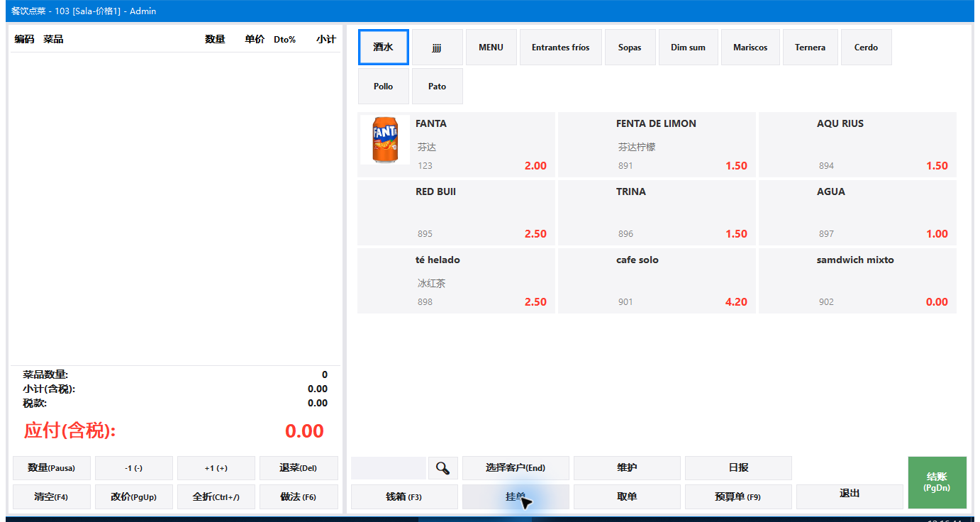Open the Mariscos category
This screenshot has width=980, height=522.
tap(750, 48)
